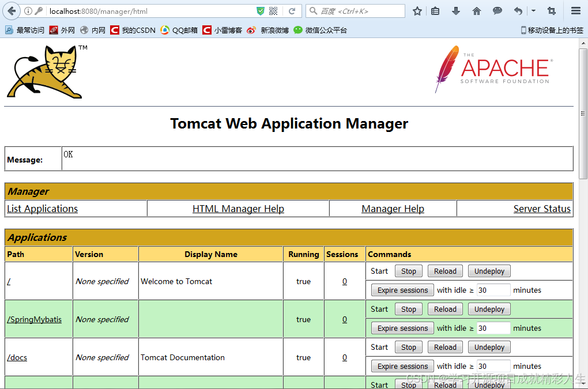Click idle minutes field for root application

pos(493,290)
